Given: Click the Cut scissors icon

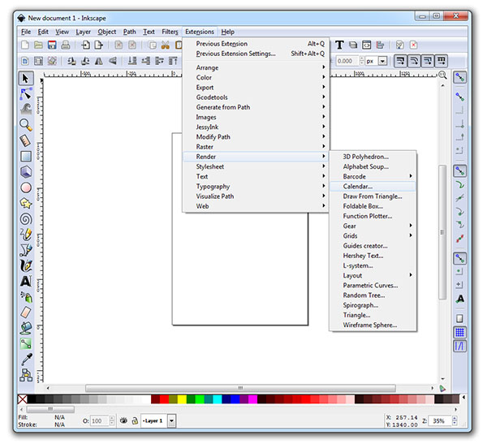Looking at the screenshot, I should (166, 45).
